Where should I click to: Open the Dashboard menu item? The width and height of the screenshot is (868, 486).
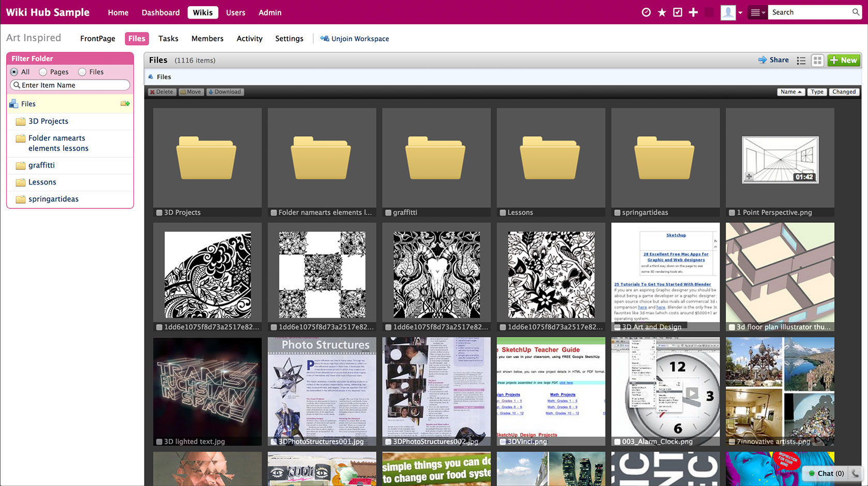[x=161, y=12]
